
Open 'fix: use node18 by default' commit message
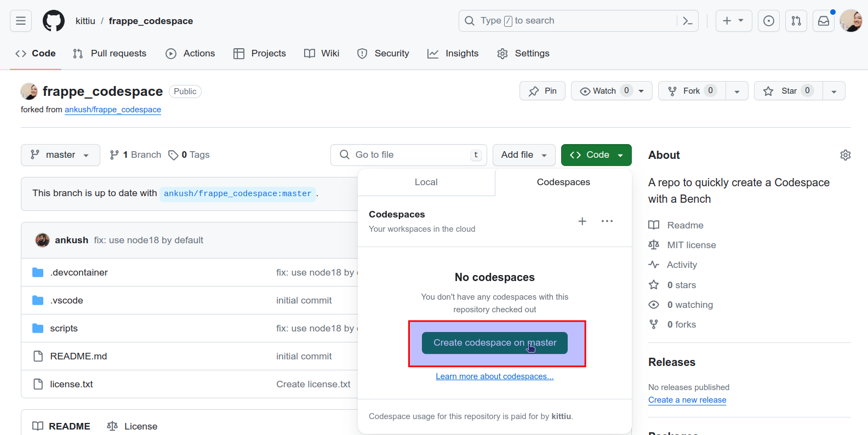[x=149, y=240]
